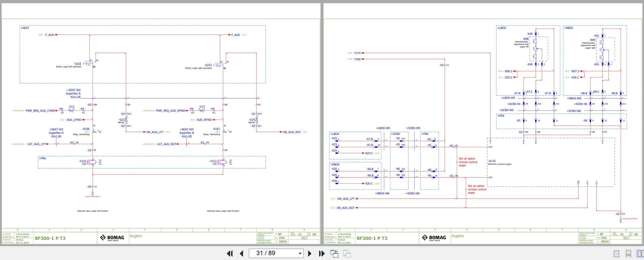The width and height of the screenshot is (644, 260).
Task: Go forward to the next view
Action: (347, 253)
